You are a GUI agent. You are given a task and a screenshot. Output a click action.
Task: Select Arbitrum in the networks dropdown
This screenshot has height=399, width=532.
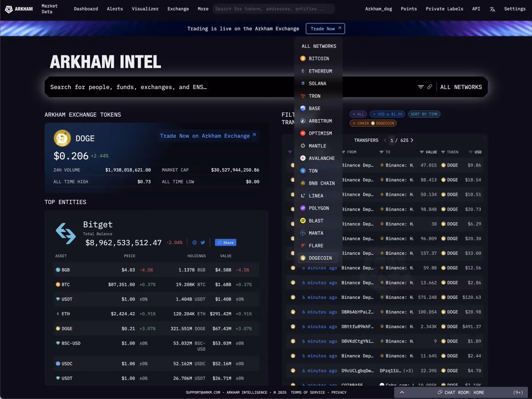coord(318,121)
